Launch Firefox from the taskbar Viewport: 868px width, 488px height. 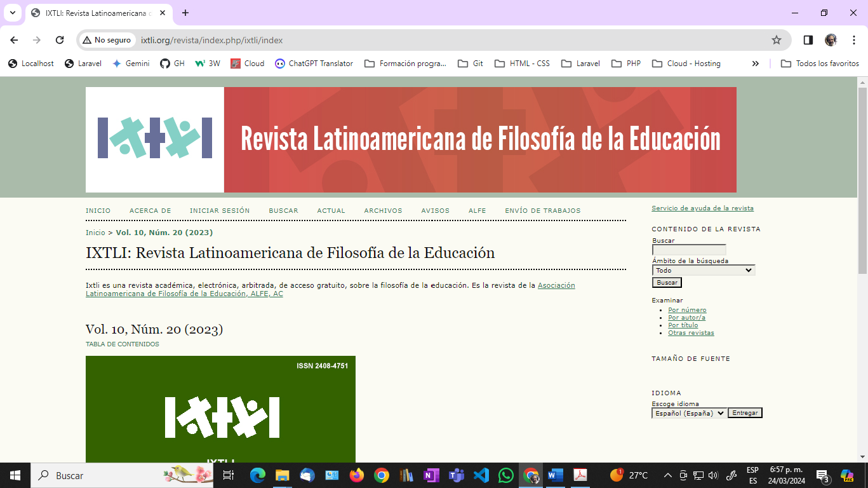tap(356, 475)
